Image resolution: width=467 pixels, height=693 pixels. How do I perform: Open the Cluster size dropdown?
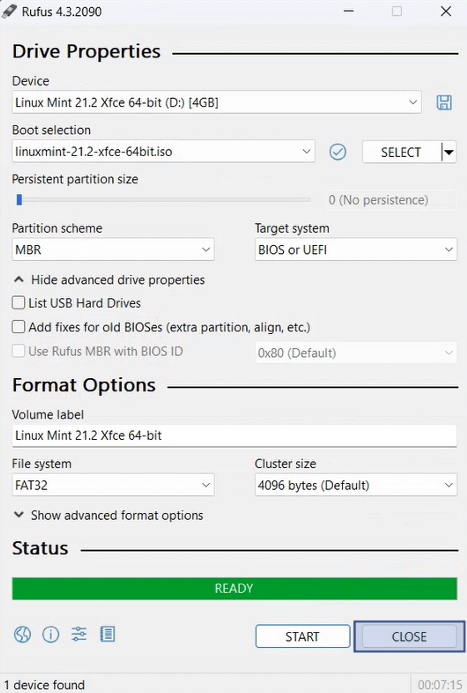tap(356, 485)
